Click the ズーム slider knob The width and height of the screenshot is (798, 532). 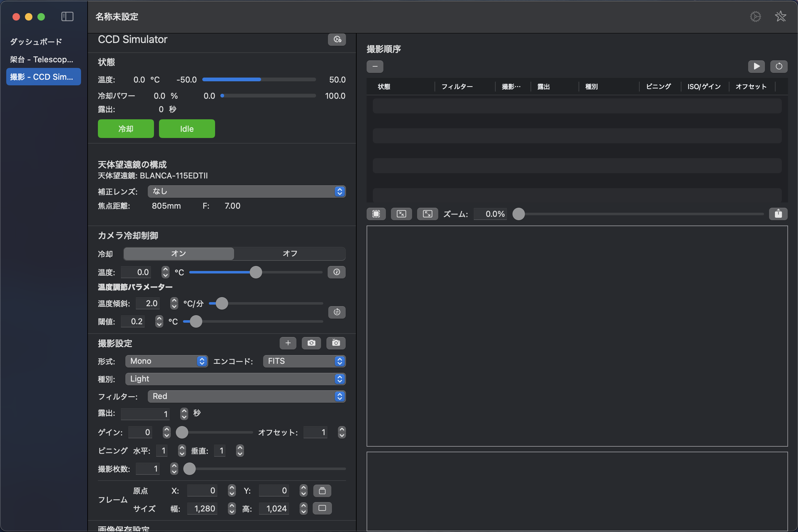pos(518,214)
